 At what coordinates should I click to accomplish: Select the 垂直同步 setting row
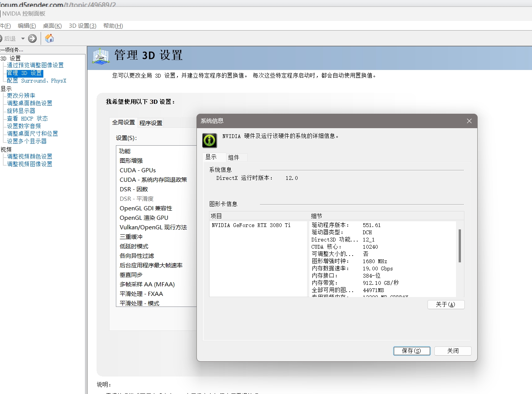[157, 275]
